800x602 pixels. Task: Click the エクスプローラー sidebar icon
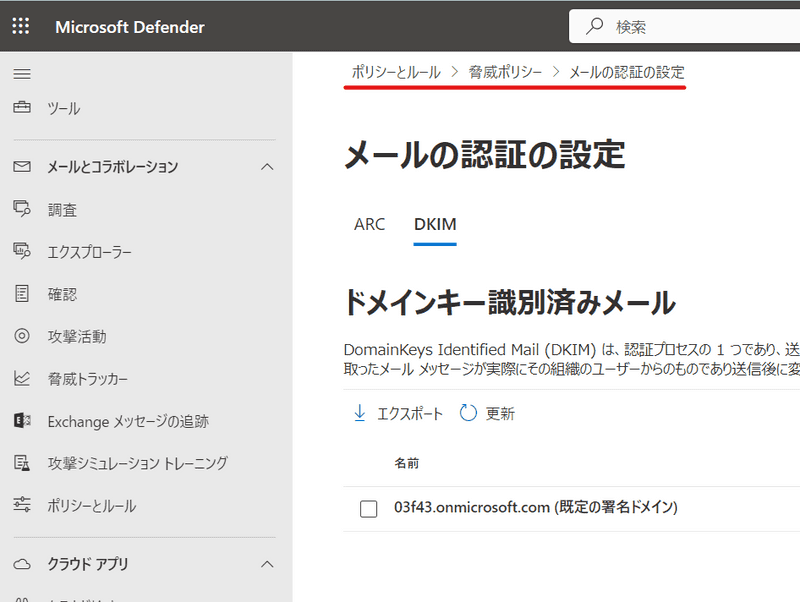(x=22, y=252)
